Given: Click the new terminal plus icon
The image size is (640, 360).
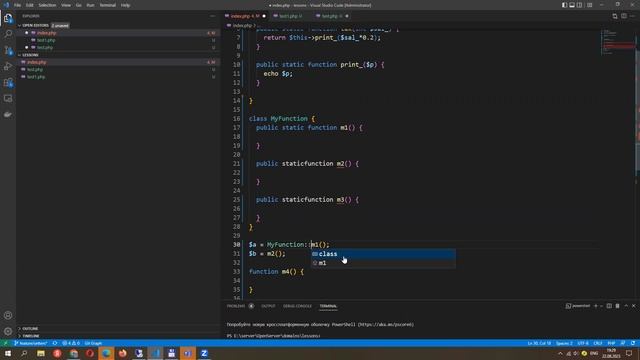Looking at the screenshot, I should point(596,306).
